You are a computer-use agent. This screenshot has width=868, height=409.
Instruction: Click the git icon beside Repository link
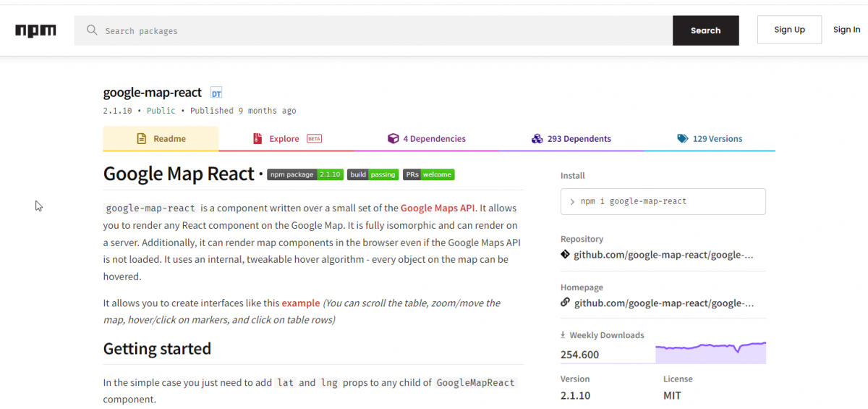point(565,255)
